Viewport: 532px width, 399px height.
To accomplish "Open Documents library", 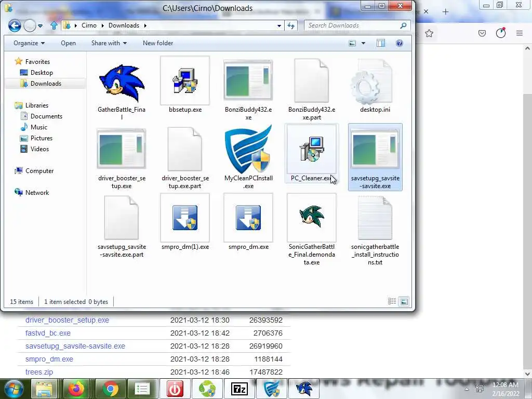I will pyautogui.click(x=46, y=116).
